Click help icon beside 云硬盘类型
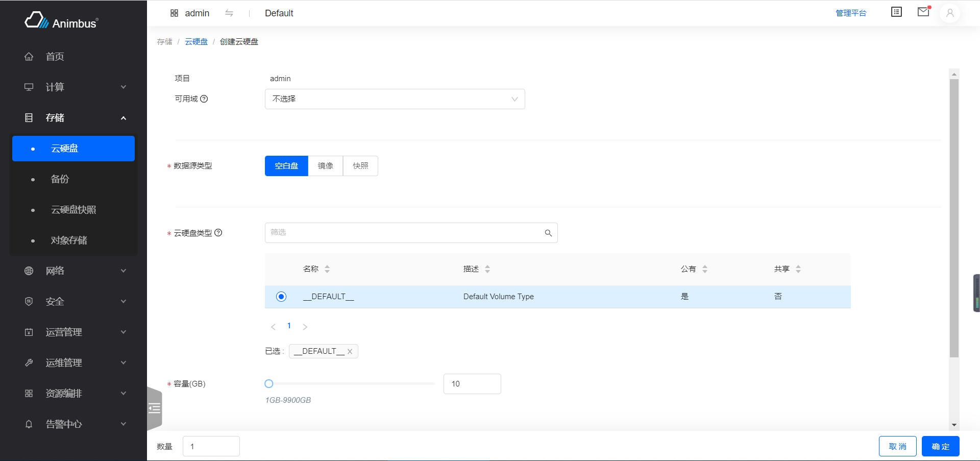The height and width of the screenshot is (461, 980). pyautogui.click(x=218, y=233)
